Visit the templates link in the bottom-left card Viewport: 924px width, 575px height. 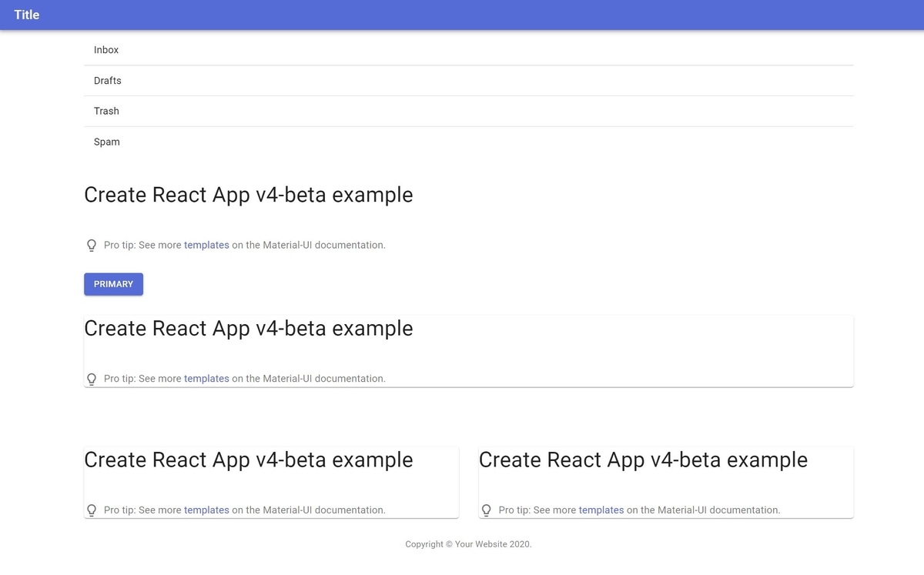(206, 510)
